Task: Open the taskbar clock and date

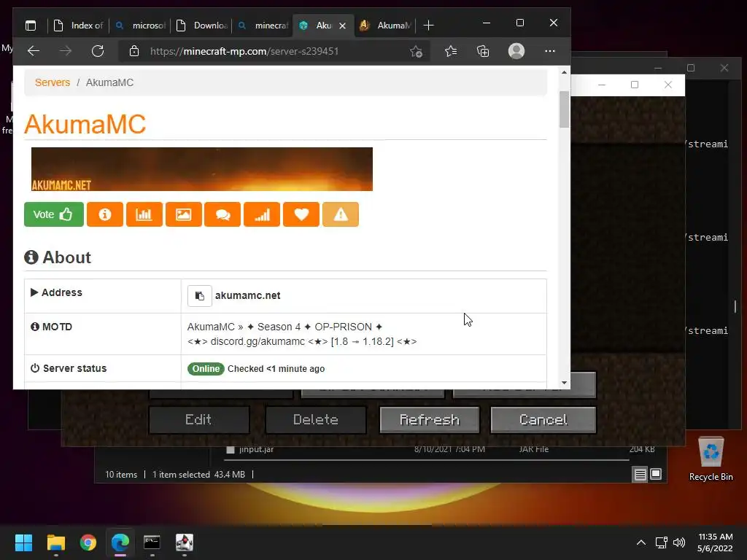Action: pos(715,542)
